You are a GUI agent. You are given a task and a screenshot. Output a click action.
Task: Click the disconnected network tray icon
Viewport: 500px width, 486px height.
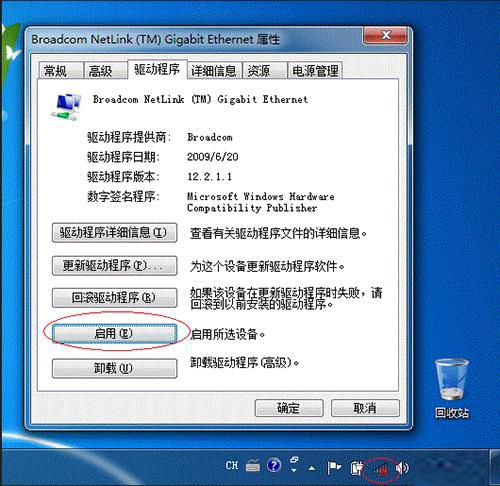(381, 470)
